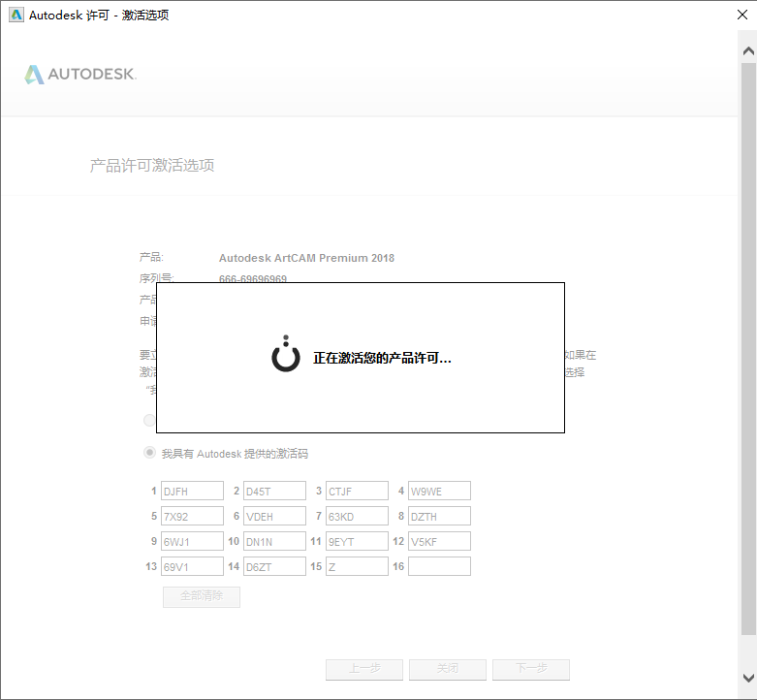Image resolution: width=757 pixels, height=700 pixels.
Task: Click the Autodesk logo in the header
Action: (x=80, y=75)
